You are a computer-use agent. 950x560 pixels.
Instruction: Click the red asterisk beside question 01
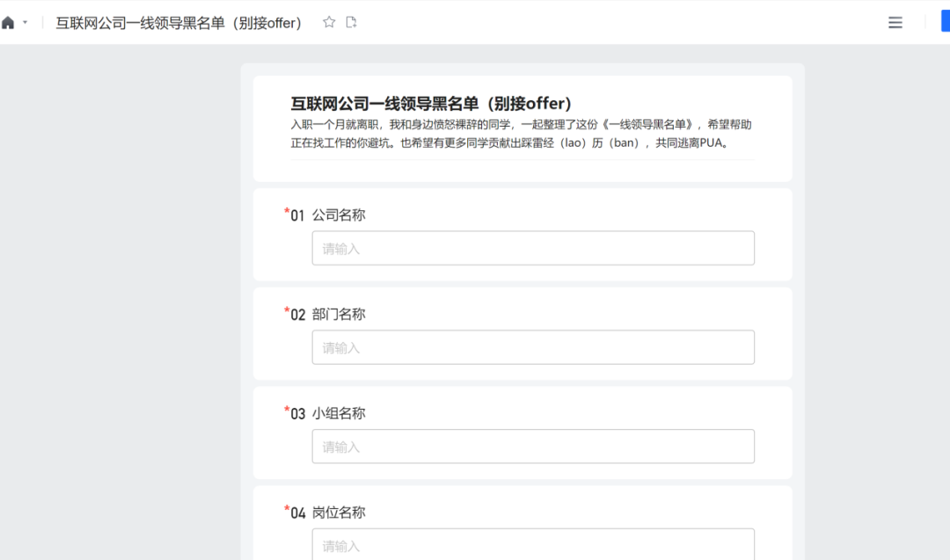tap(287, 212)
